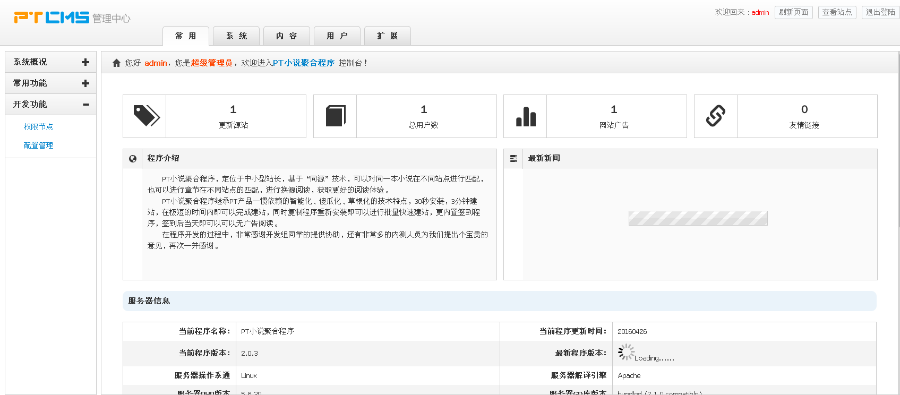Click the PTCMS logo
Screen dimensions: 900x395
point(52,18)
